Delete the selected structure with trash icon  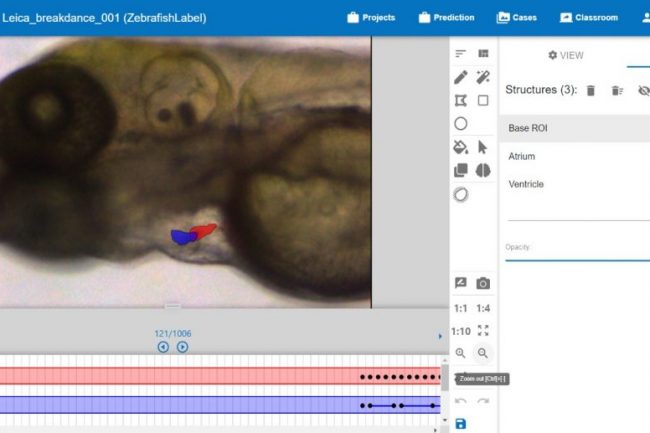coord(591,90)
